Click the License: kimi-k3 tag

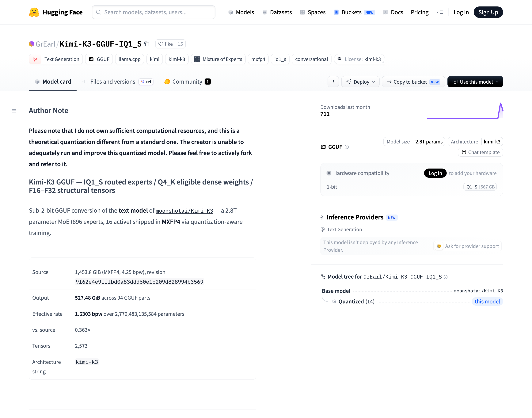tap(359, 59)
